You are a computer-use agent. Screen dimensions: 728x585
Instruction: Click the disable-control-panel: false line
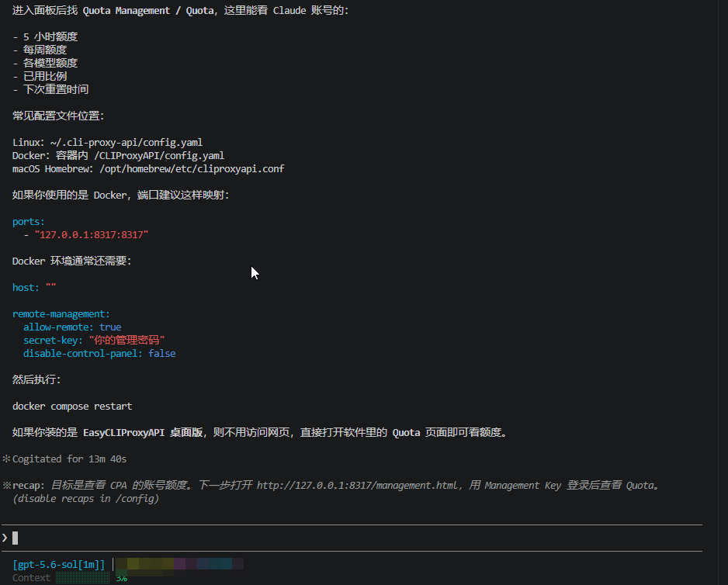(99, 354)
